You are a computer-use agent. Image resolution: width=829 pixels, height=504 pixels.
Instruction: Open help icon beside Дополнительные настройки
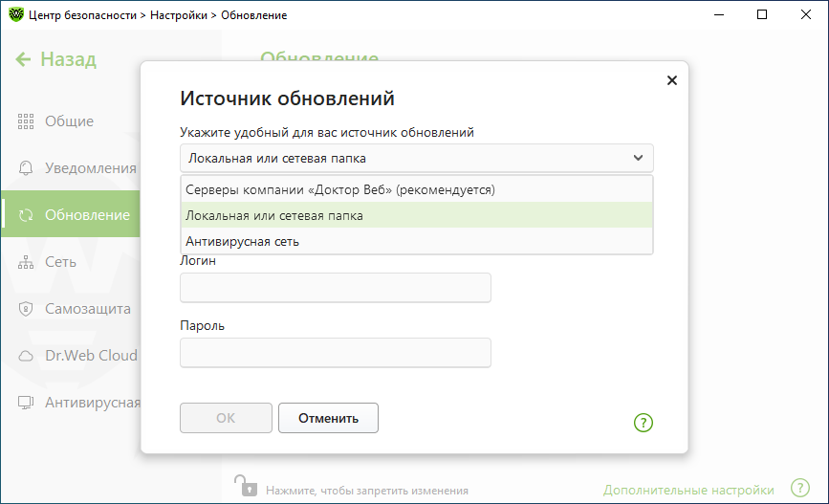click(800, 488)
